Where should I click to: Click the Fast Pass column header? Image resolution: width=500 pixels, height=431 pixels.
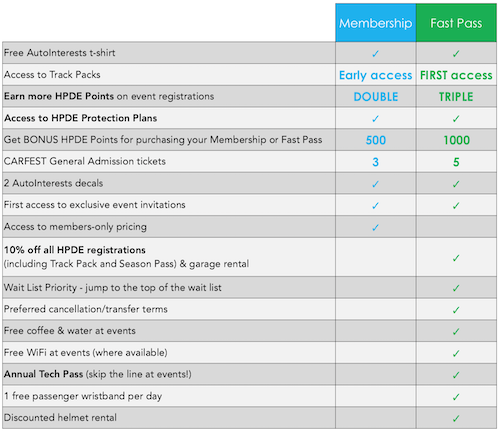456,23
